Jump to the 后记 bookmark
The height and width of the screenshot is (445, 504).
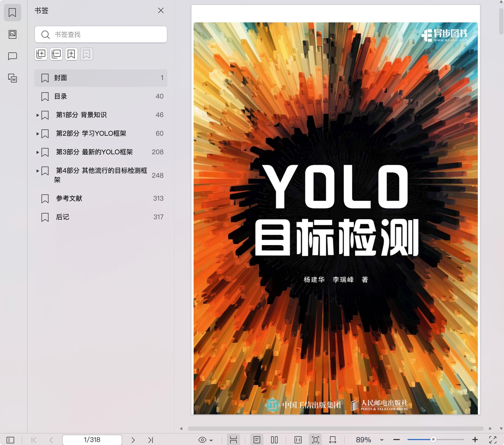pyautogui.click(x=101, y=217)
